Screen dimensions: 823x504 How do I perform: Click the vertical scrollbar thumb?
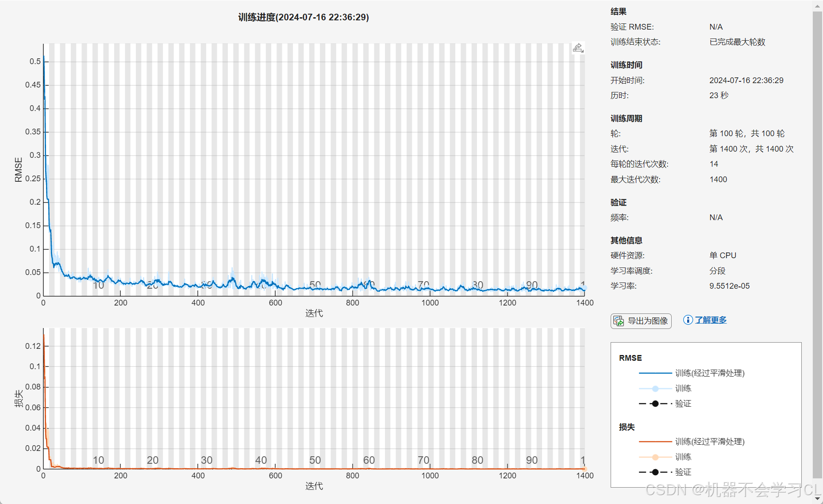pos(817,245)
